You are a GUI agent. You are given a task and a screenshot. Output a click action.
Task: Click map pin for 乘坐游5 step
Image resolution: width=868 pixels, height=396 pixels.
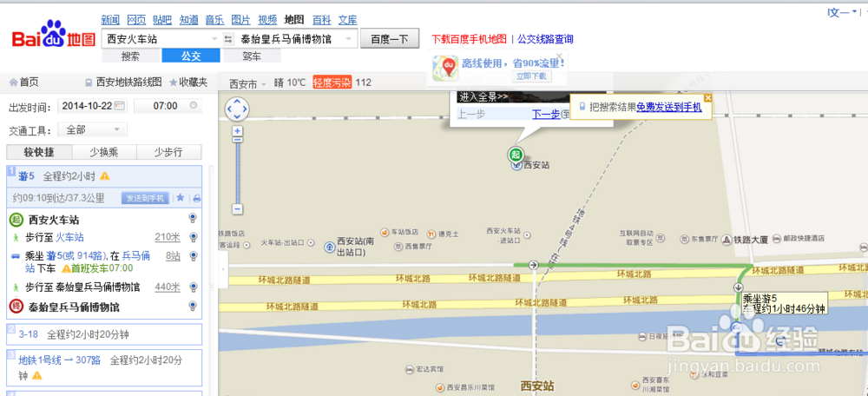coord(194,256)
